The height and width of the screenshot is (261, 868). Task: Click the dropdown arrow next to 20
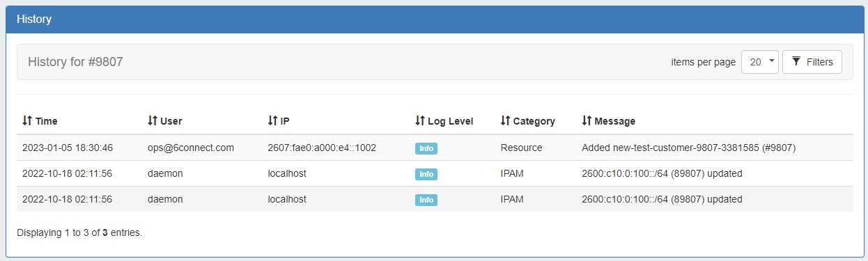tap(771, 62)
